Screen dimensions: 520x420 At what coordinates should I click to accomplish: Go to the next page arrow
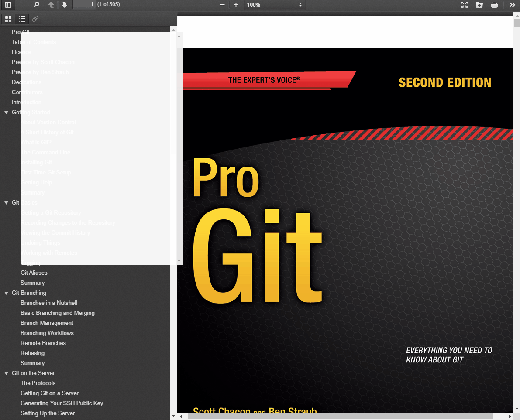[65, 5]
